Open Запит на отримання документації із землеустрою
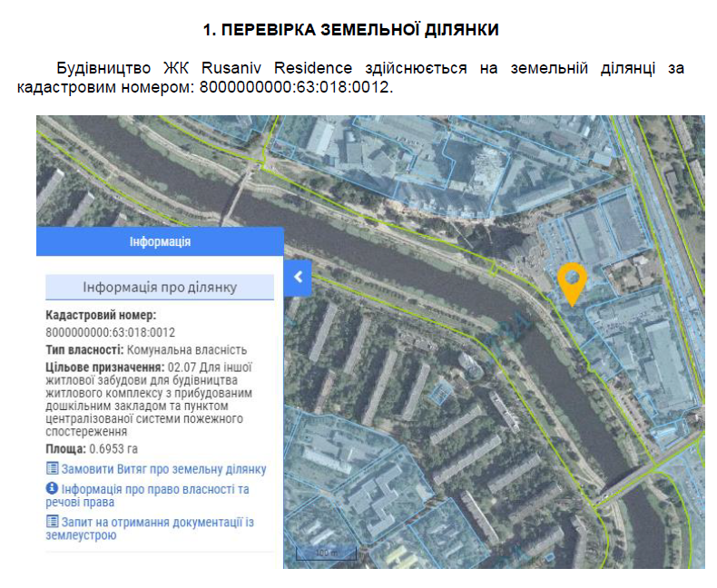This screenshot has height=588, width=717. (x=150, y=528)
